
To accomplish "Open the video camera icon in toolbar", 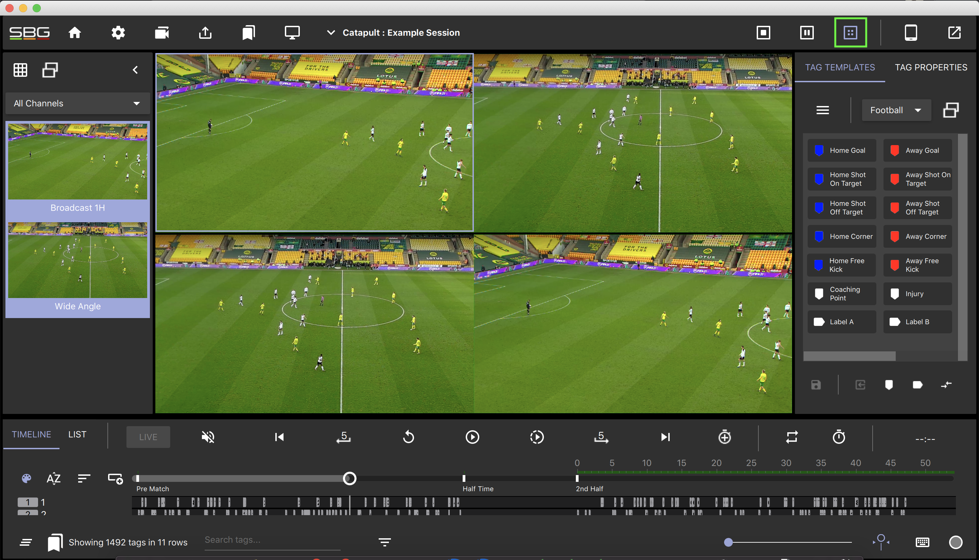I will point(162,33).
